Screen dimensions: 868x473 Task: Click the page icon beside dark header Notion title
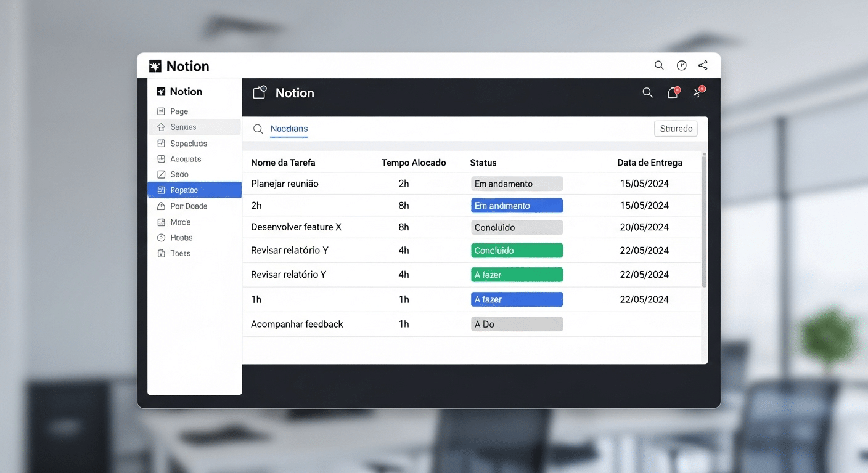[260, 92]
